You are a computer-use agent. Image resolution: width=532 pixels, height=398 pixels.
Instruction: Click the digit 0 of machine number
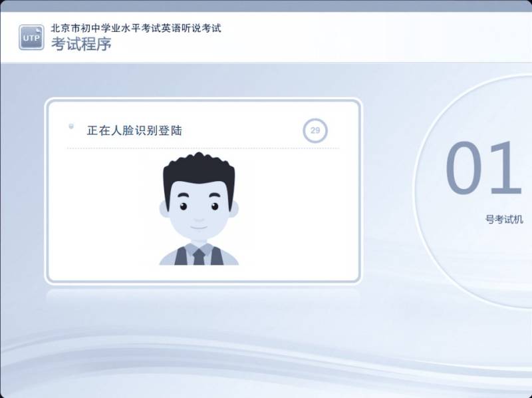click(464, 168)
